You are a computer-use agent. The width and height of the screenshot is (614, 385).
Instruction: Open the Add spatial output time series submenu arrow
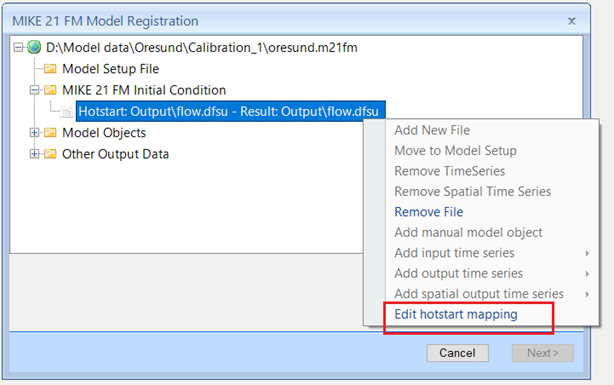pyautogui.click(x=587, y=294)
